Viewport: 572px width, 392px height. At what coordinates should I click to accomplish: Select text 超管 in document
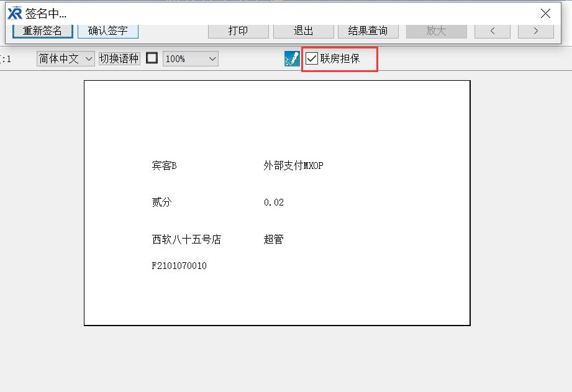(x=274, y=239)
